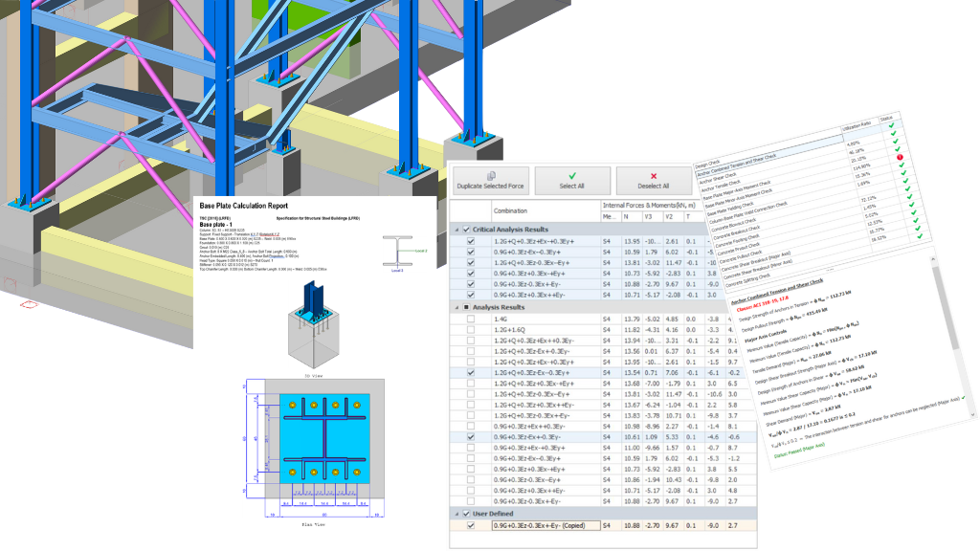Viewport: 980px width, 551px height.
Task: Collapse the User Defined group
Action: (x=455, y=513)
